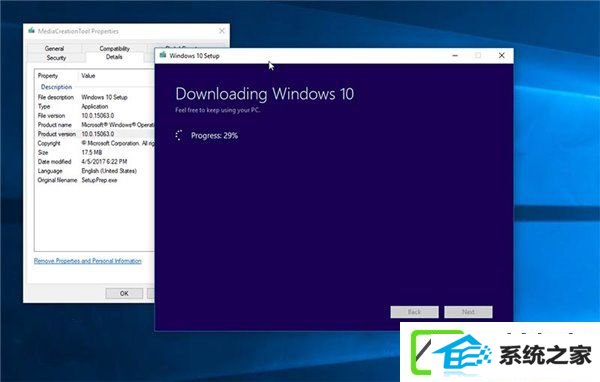Select the Language row
This screenshot has width=600, height=382.
tap(95, 171)
